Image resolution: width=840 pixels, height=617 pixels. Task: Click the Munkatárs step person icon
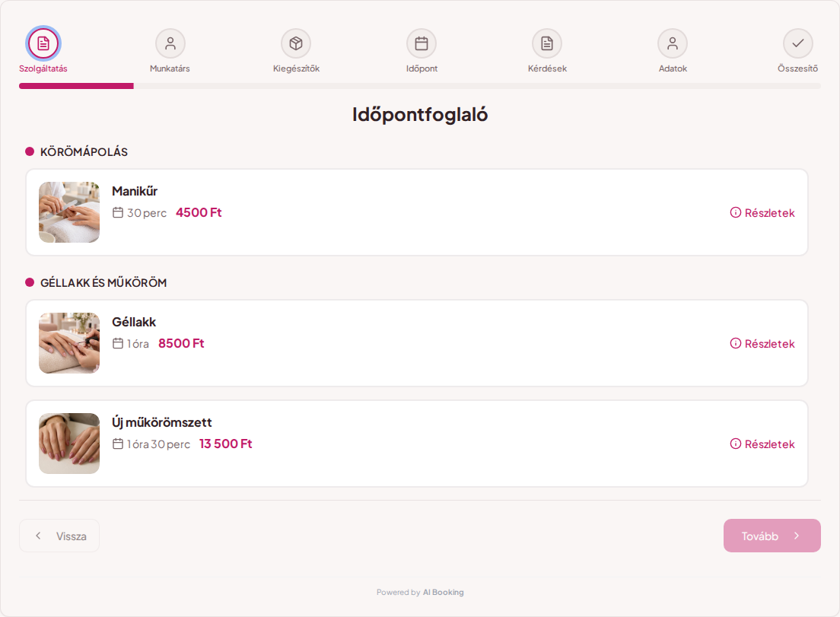click(170, 43)
